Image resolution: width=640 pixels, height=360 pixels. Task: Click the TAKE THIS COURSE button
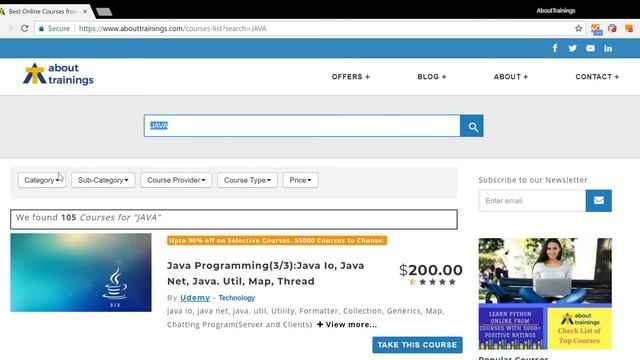[417, 345]
